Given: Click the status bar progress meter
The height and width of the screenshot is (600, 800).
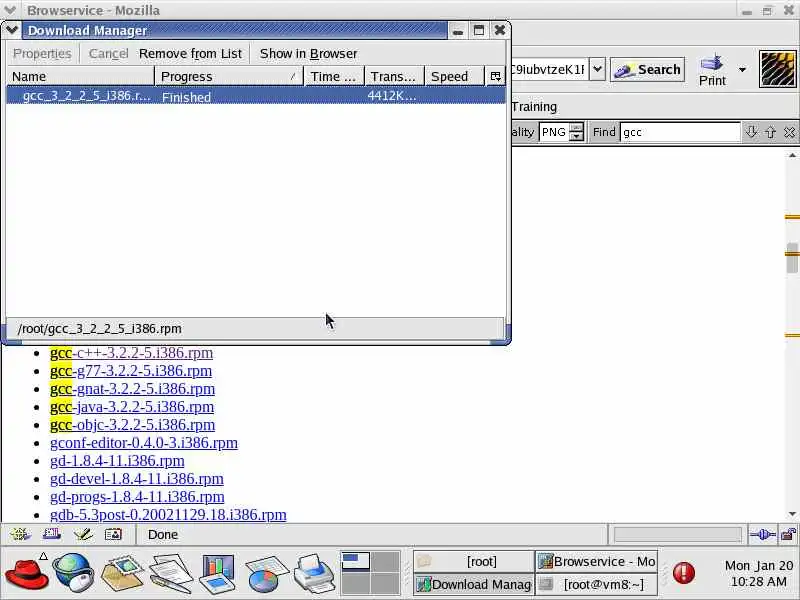Looking at the screenshot, I should click(x=678, y=535).
